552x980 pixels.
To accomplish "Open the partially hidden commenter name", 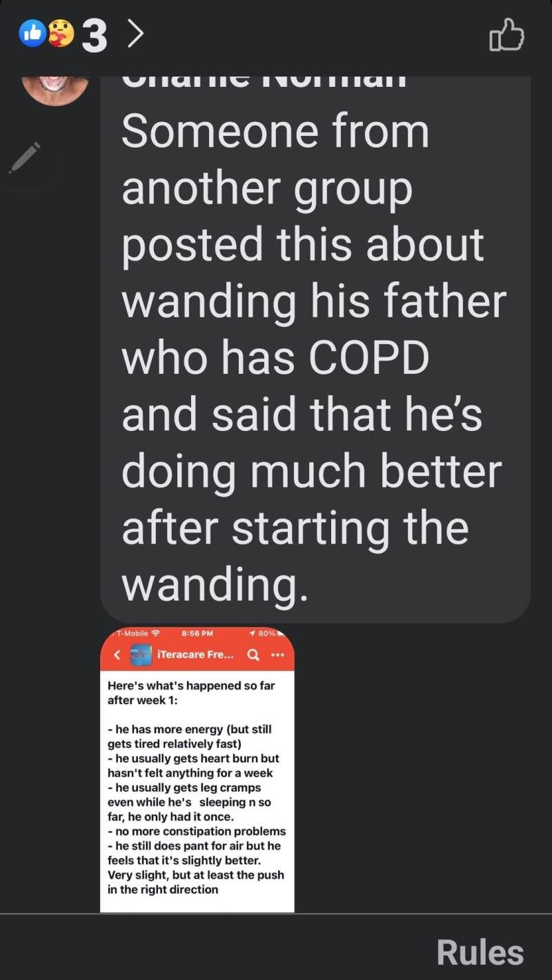I will pyautogui.click(x=264, y=81).
